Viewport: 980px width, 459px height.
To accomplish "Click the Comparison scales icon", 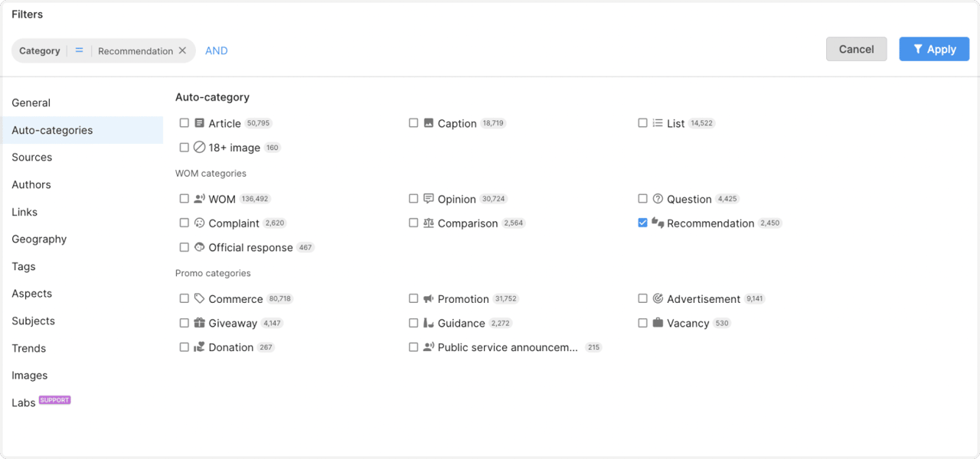I will [429, 223].
